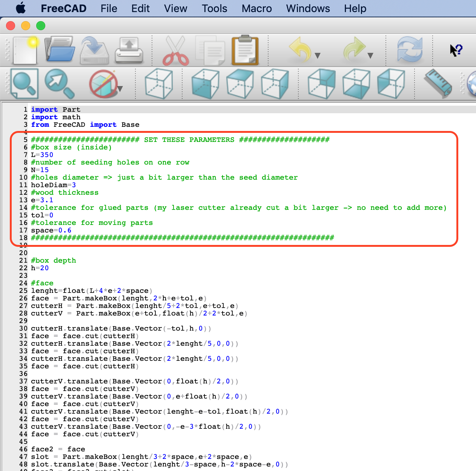Click the 'lenght=float(L+4*e+2*space)' line
Screen dimensions: 476x471
click(92, 291)
